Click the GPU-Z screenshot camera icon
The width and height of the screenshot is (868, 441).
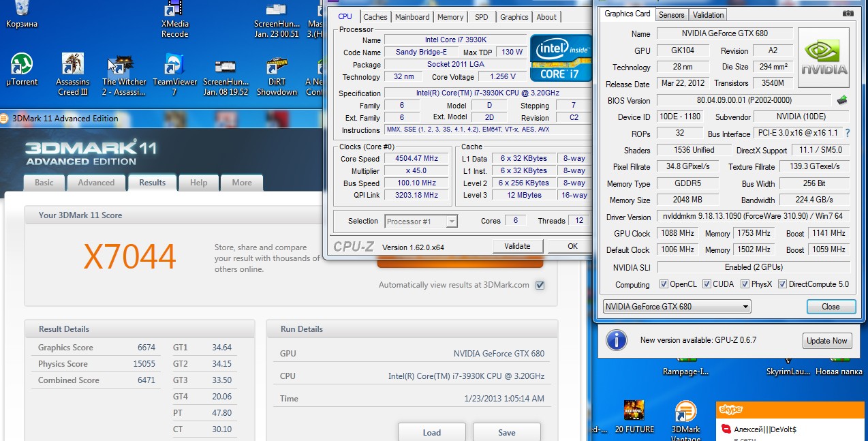(x=848, y=14)
